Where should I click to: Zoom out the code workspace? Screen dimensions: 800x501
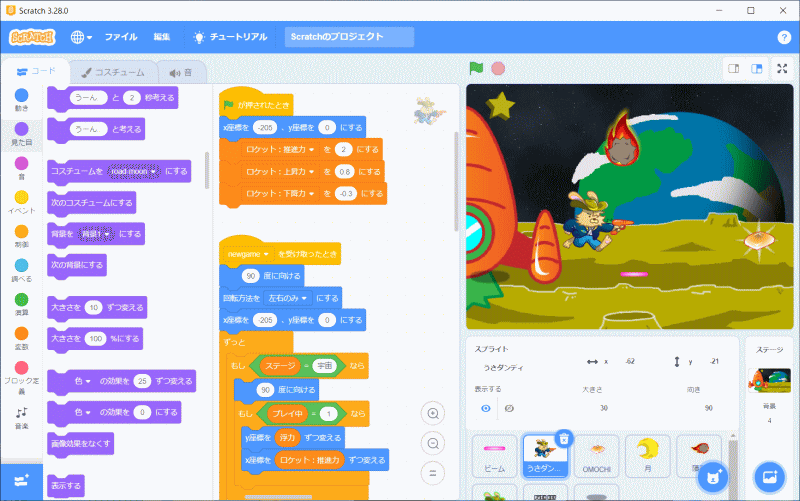[x=433, y=443]
